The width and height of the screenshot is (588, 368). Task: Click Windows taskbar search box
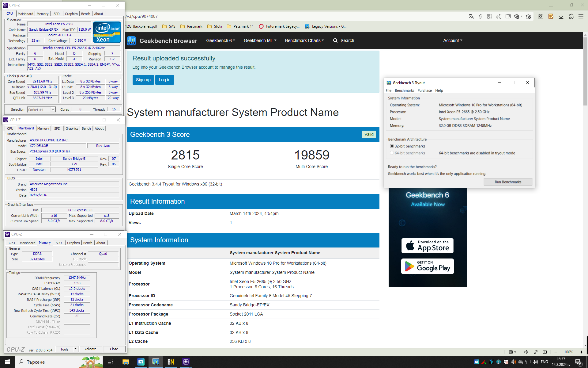point(59,362)
